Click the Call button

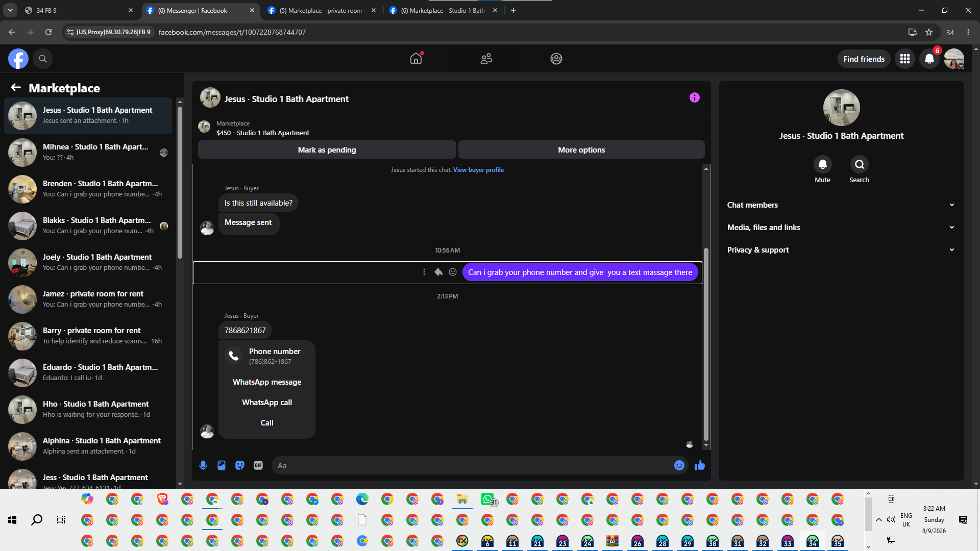(x=267, y=423)
